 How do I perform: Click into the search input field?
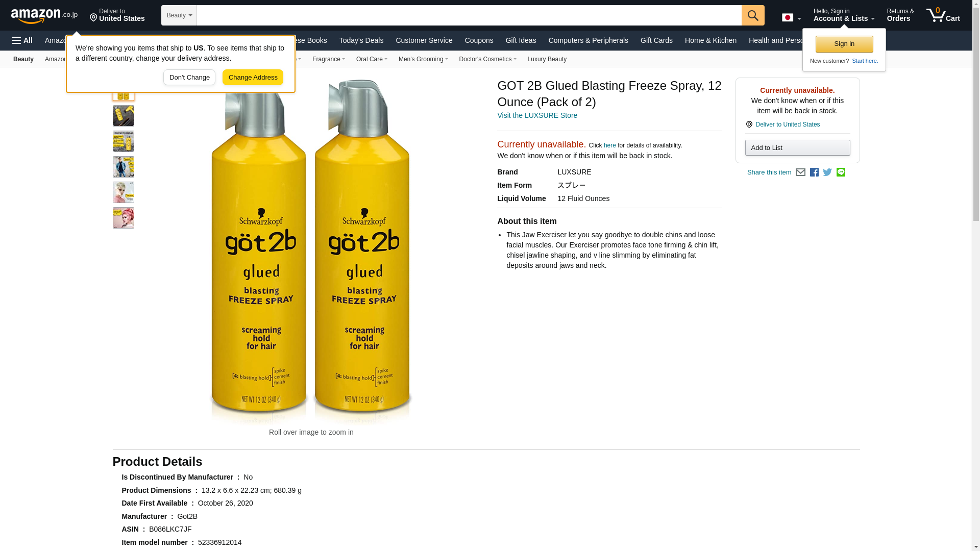pos(469,15)
